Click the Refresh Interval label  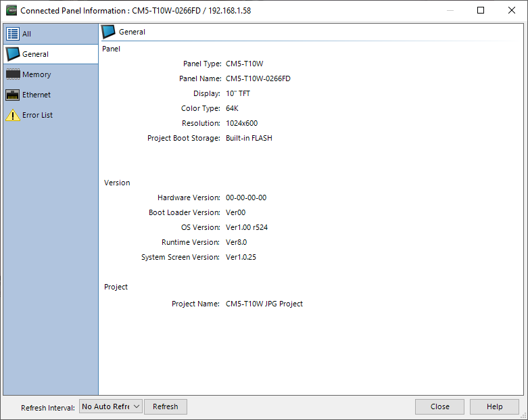(48, 408)
